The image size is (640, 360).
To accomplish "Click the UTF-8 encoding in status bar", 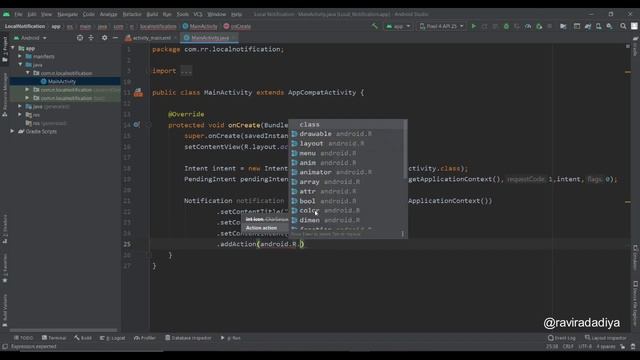I will (x=585, y=347).
